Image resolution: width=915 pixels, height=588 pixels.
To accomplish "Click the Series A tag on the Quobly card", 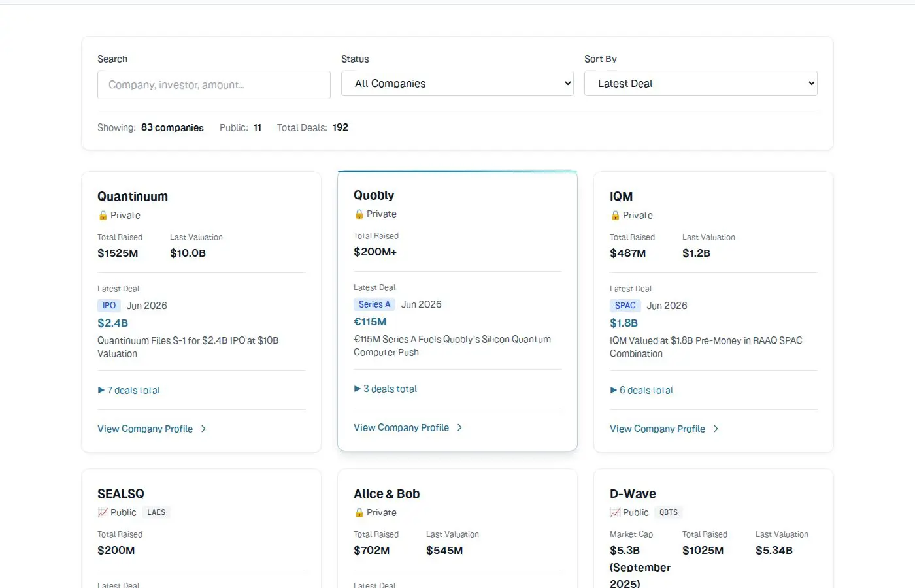I will point(374,304).
